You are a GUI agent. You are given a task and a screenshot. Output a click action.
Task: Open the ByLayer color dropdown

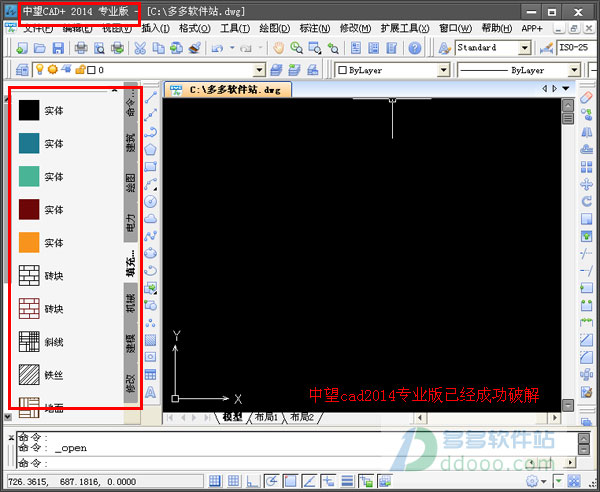click(x=443, y=70)
